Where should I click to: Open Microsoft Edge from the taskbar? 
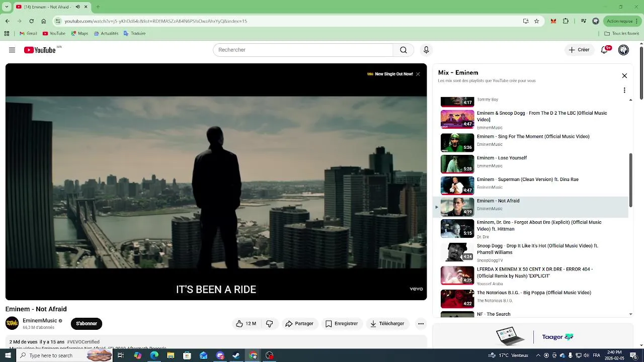pyautogui.click(x=154, y=355)
